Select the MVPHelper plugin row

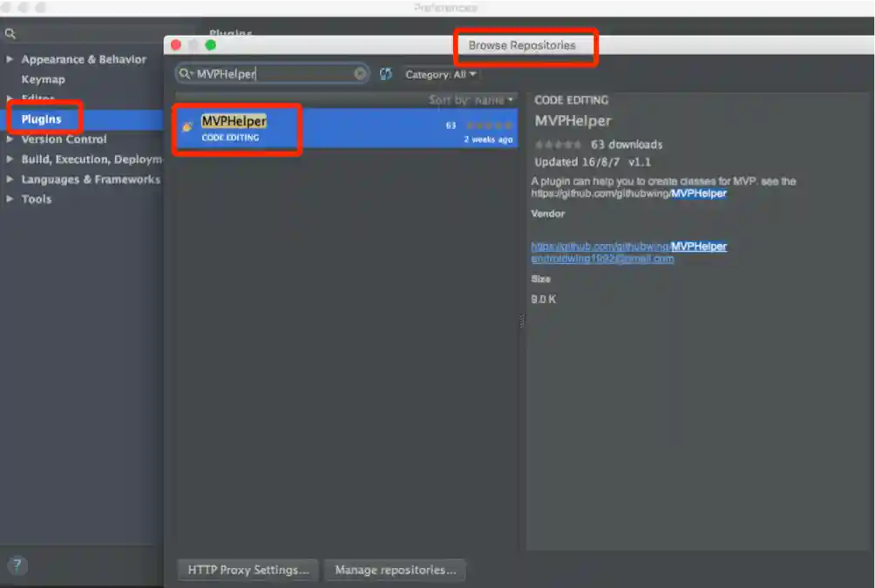pyautogui.click(x=347, y=129)
